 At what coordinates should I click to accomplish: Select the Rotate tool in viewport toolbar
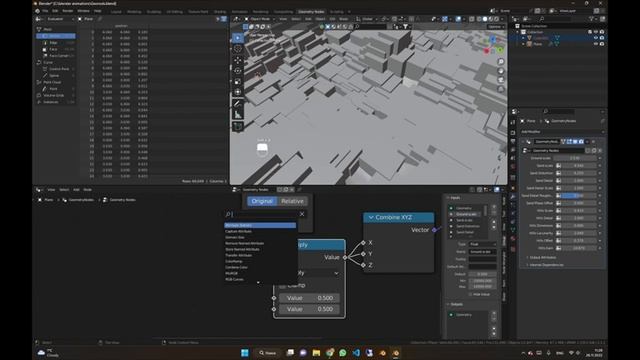238,71
